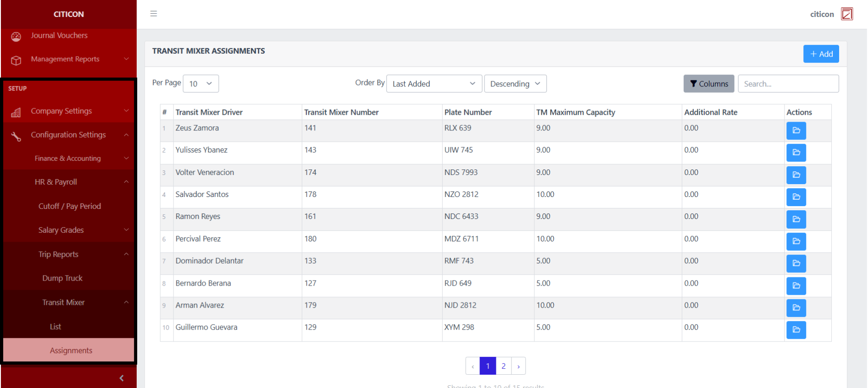The width and height of the screenshot is (868, 388).
Task: Open the record folder for Volter Veneracion
Action: point(796,175)
